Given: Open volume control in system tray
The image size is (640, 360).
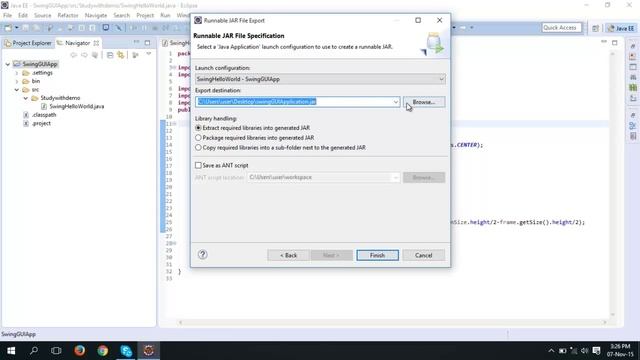Looking at the screenshot, I should (x=584, y=351).
